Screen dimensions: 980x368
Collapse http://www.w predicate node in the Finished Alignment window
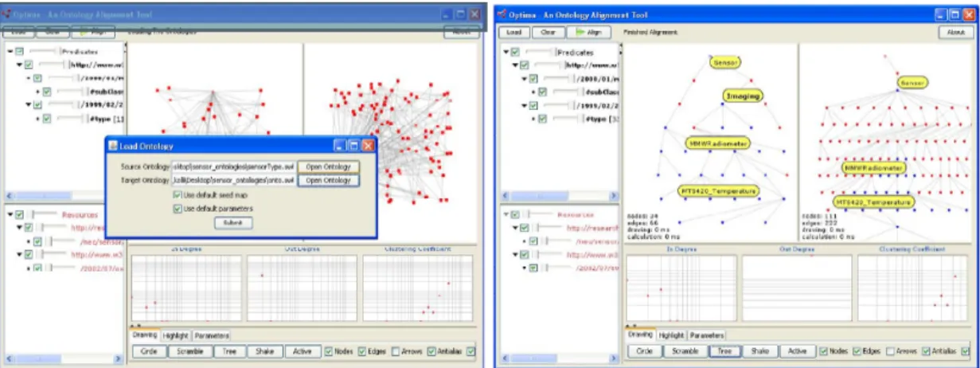(x=514, y=65)
